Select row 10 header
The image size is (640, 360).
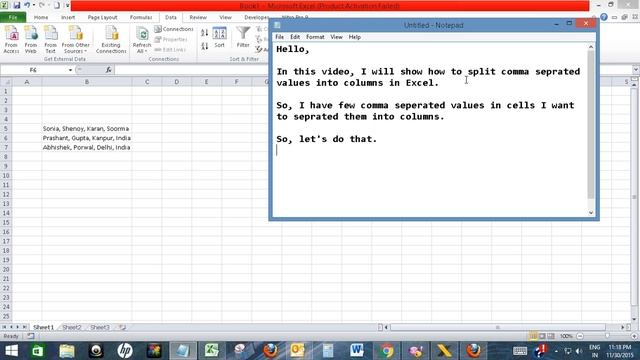click(x=6, y=176)
